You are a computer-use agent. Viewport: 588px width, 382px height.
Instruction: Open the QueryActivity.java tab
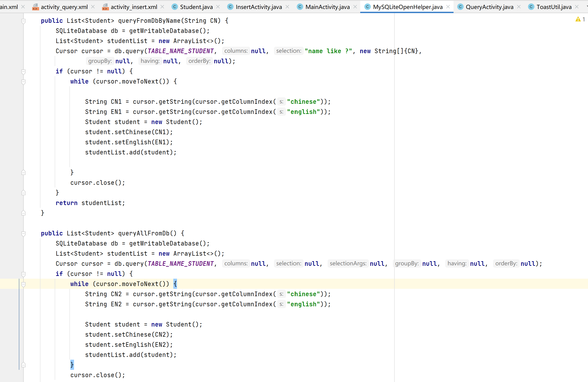(x=489, y=7)
